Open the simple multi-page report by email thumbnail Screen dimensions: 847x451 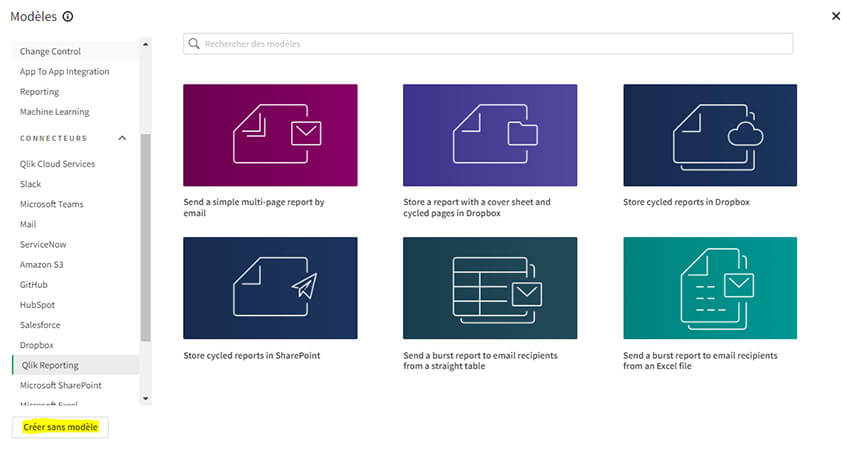click(x=270, y=135)
